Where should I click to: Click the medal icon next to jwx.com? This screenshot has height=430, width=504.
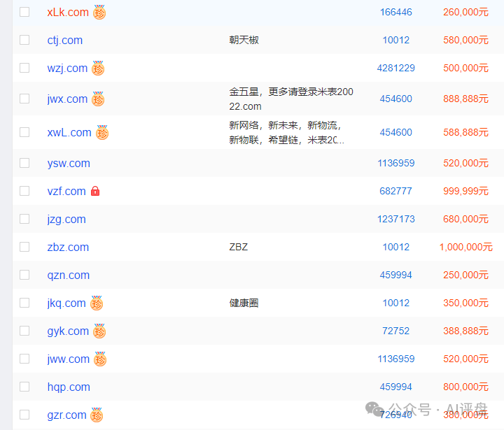pos(98,99)
